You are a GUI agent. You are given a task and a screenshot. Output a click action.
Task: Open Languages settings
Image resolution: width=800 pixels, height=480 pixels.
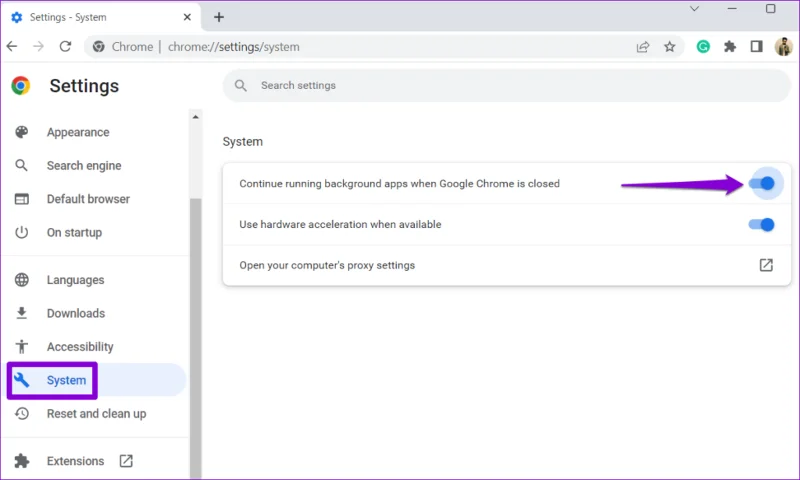[76, 280]
